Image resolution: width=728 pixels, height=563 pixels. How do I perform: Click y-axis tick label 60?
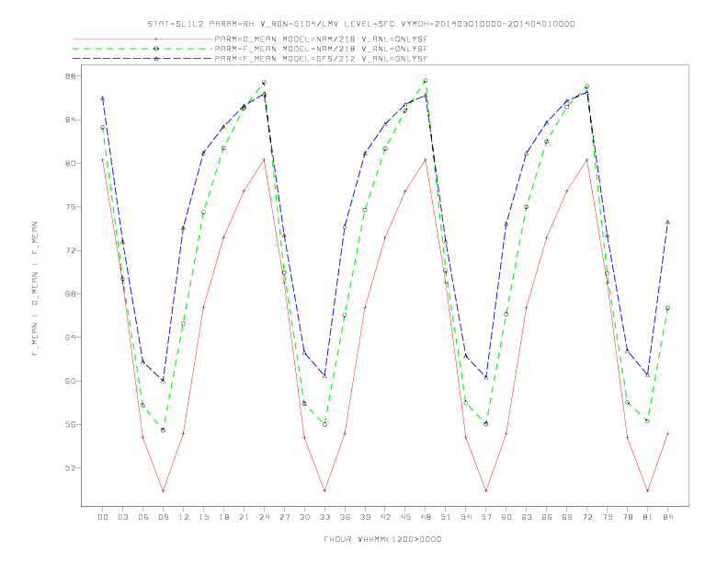[70, 381]
